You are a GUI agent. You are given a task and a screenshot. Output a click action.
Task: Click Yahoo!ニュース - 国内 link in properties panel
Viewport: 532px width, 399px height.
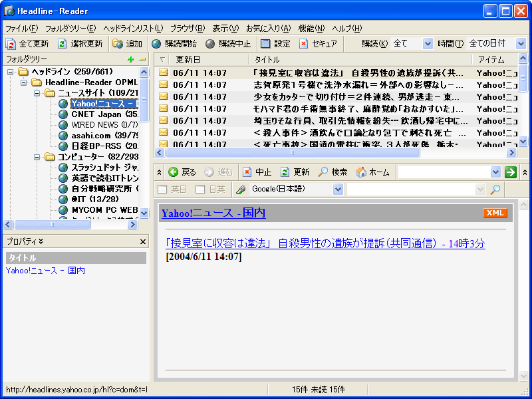pyautogui.click(x=45, y=271)
